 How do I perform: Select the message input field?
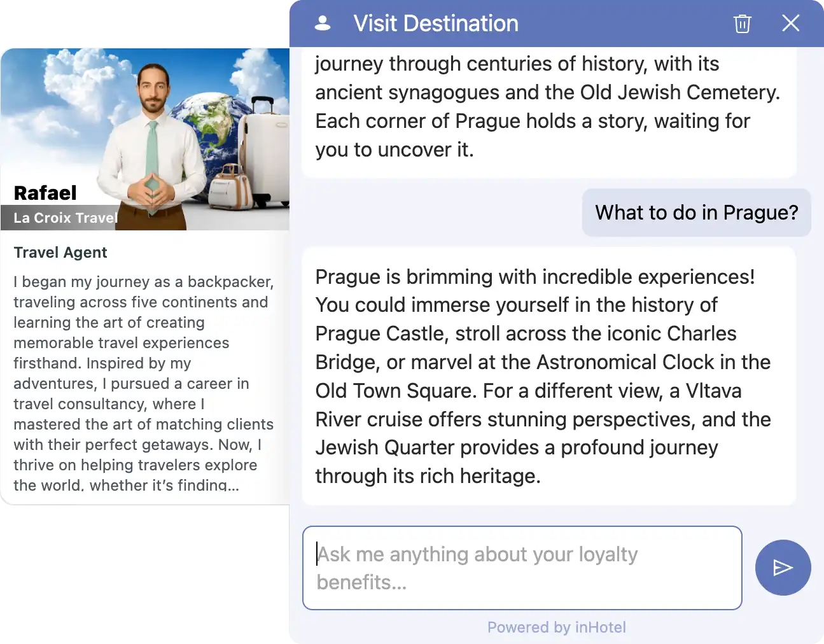pyautogui.click(x=522, y=568)
